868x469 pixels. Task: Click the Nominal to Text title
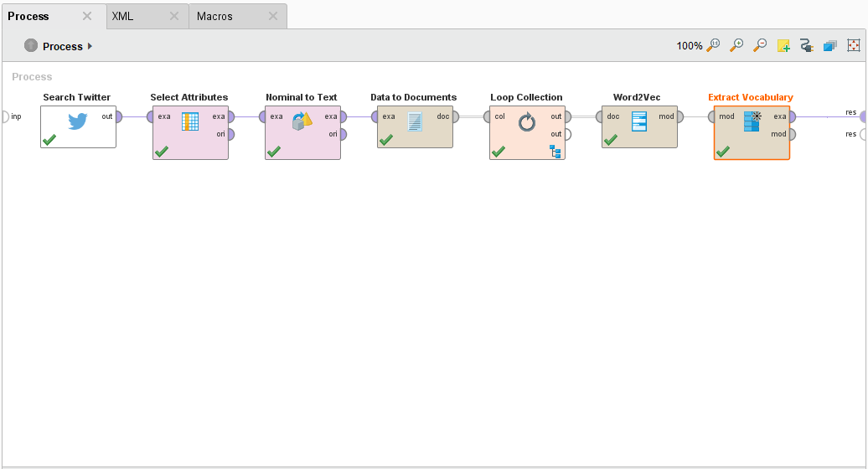(x=301, y=97)
